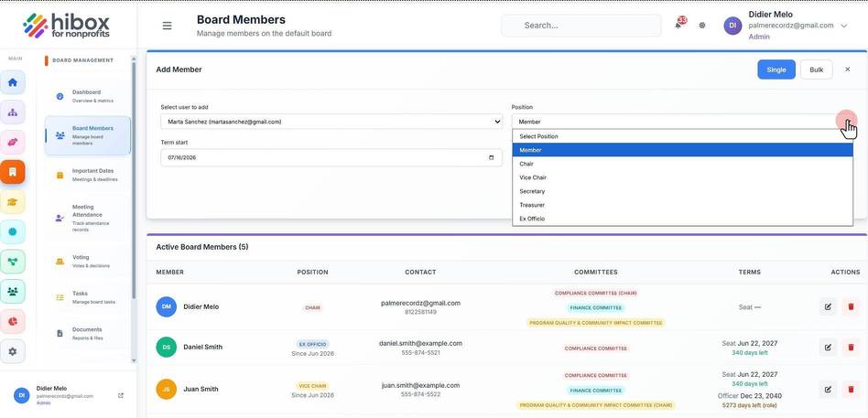Click the DI avatar in the header
This screenshot has height=418, width=868.
(732, 26)
